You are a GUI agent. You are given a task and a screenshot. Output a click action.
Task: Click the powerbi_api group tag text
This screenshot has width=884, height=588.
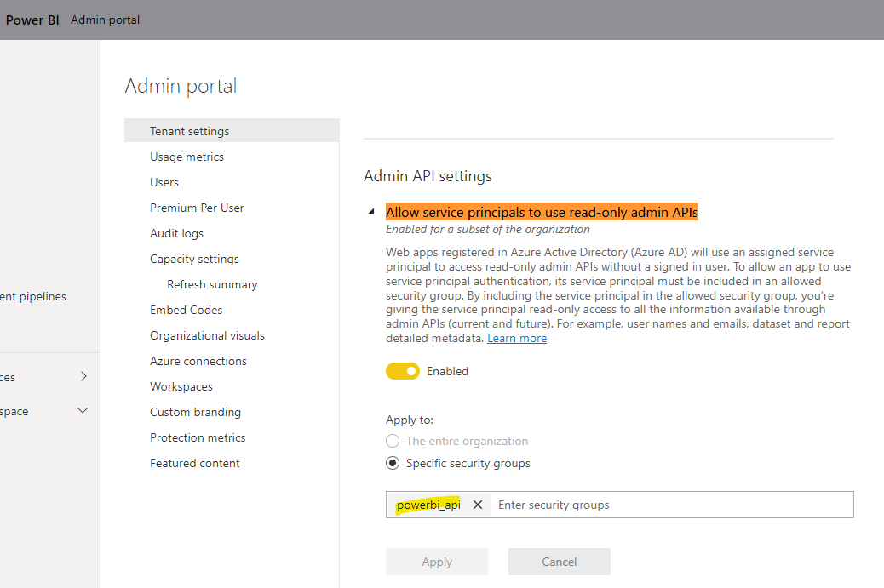click(428, 505)
